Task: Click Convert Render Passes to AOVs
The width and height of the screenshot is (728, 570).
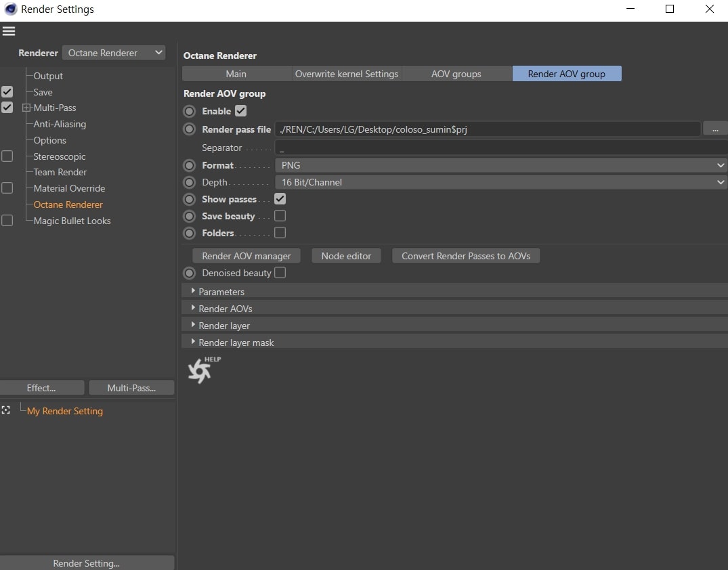Action: pos(466,256)
